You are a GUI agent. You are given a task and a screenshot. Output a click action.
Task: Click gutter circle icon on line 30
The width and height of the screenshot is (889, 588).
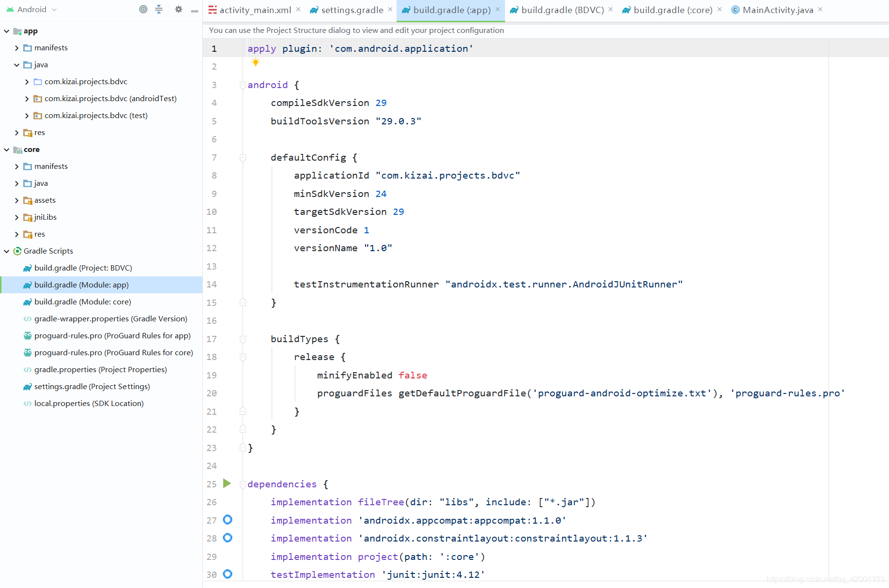point(228,574)
